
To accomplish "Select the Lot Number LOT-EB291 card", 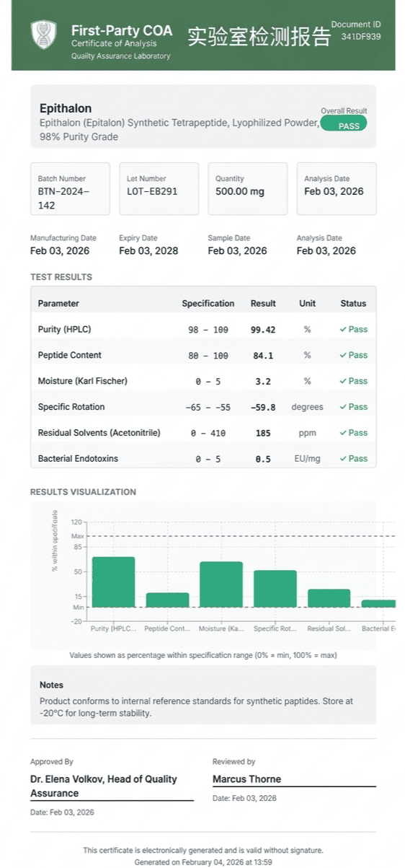I will click(x=159, y=189).
